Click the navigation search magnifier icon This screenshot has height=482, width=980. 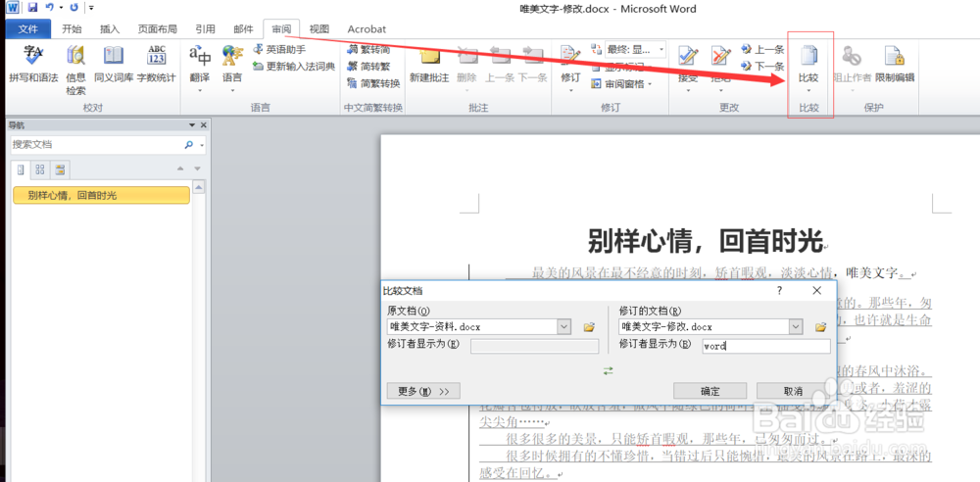pyautogui.click(x=189, y=144)
